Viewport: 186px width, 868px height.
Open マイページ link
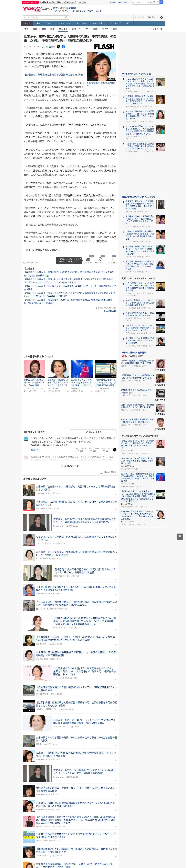(x=139, y=18)
